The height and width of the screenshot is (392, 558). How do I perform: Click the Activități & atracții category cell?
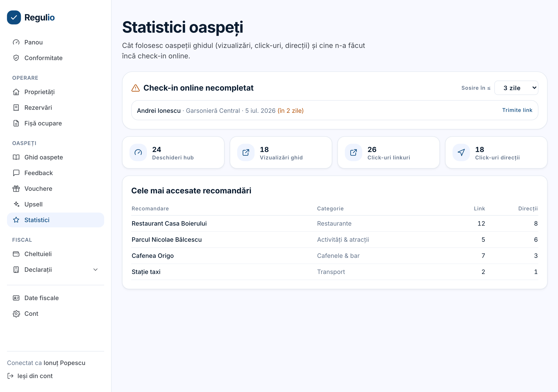pyautogui.click(x=343, y=240)
